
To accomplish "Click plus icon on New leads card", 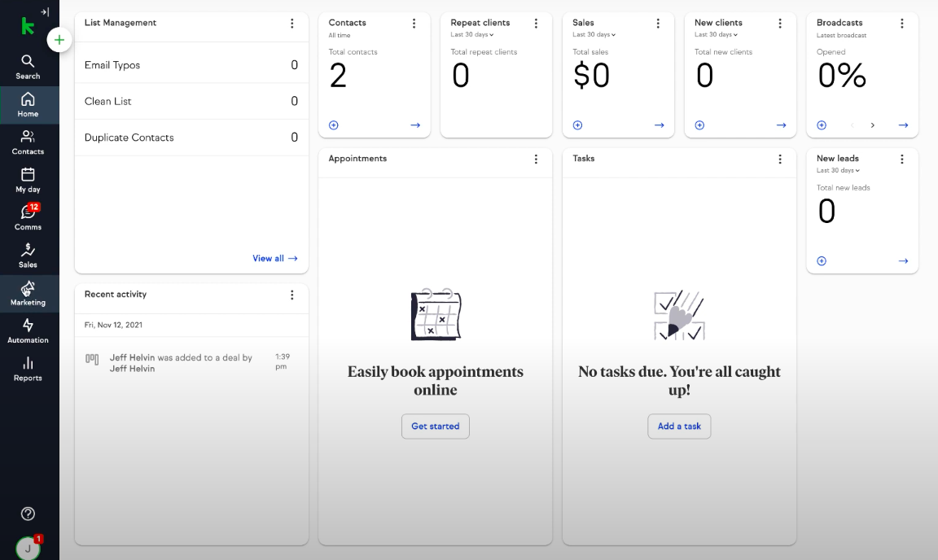I will coord(822,260).
